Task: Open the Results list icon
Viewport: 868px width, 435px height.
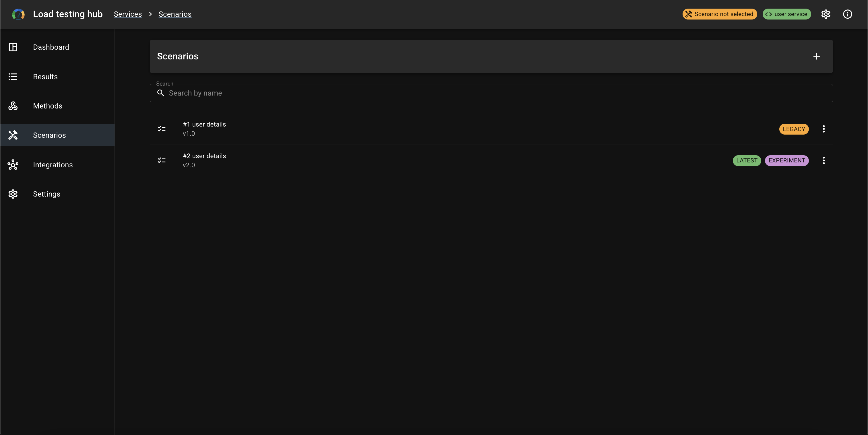Action: click(x=13, y=77)
